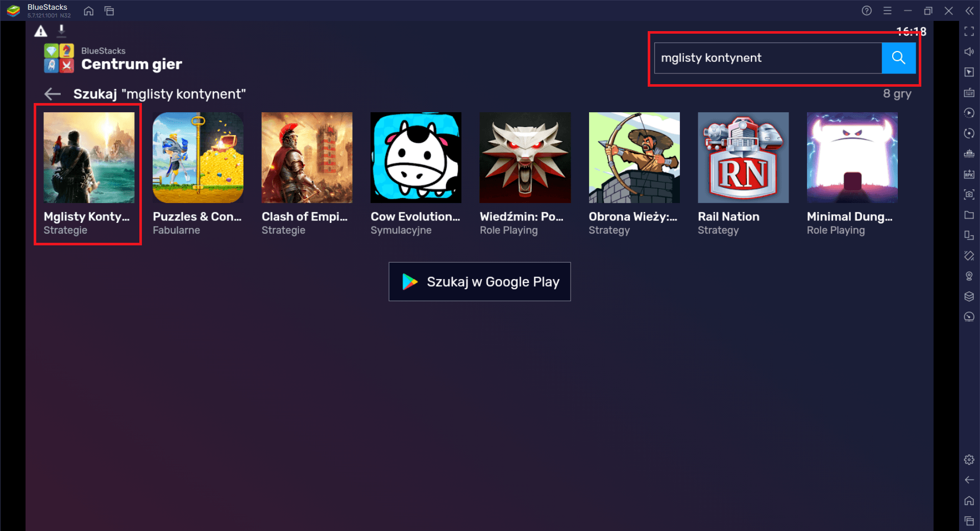Open cursor lock tool in sidebar
This screenshot has width=980, height=531.
(969, 72)
